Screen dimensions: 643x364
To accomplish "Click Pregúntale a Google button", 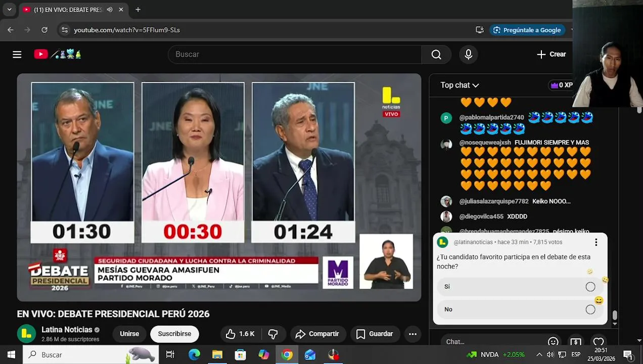I will coord(527,30).
